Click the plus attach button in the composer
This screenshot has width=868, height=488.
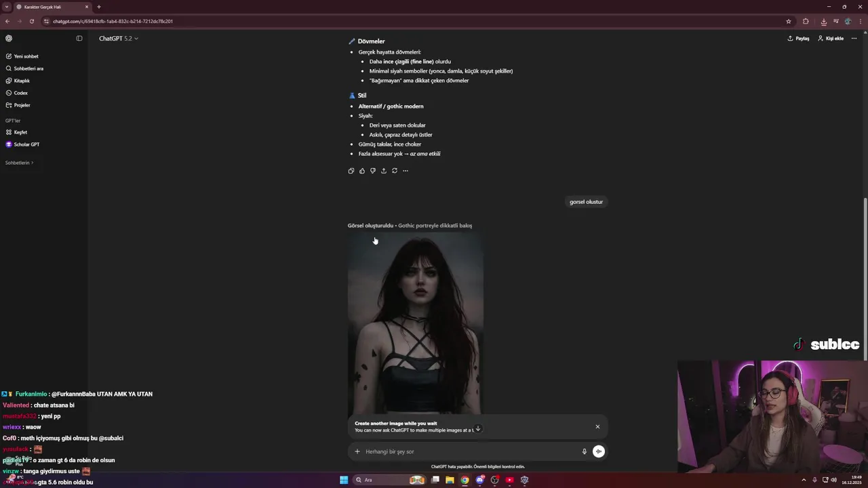click(357, 451)
